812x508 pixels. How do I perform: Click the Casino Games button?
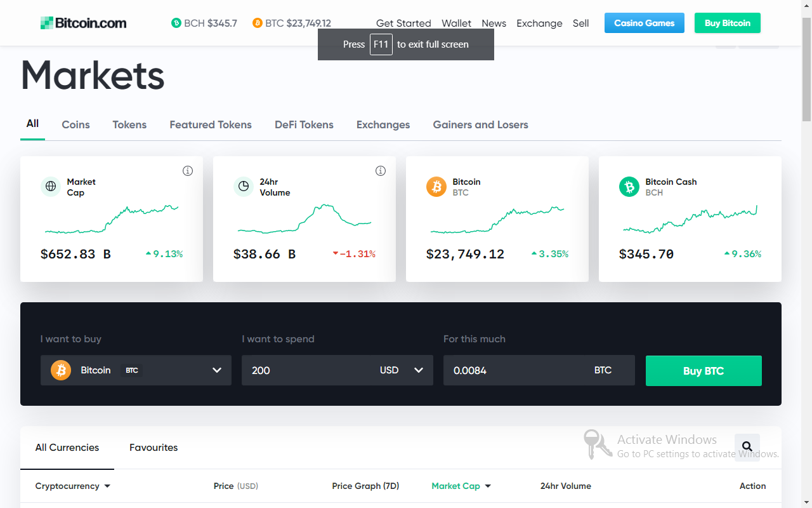[645, 23]
